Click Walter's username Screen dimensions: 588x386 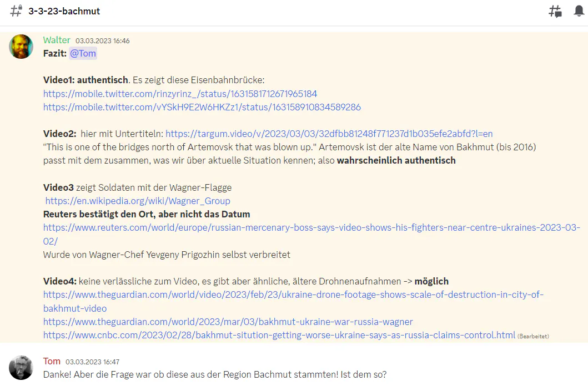point(57,40)
